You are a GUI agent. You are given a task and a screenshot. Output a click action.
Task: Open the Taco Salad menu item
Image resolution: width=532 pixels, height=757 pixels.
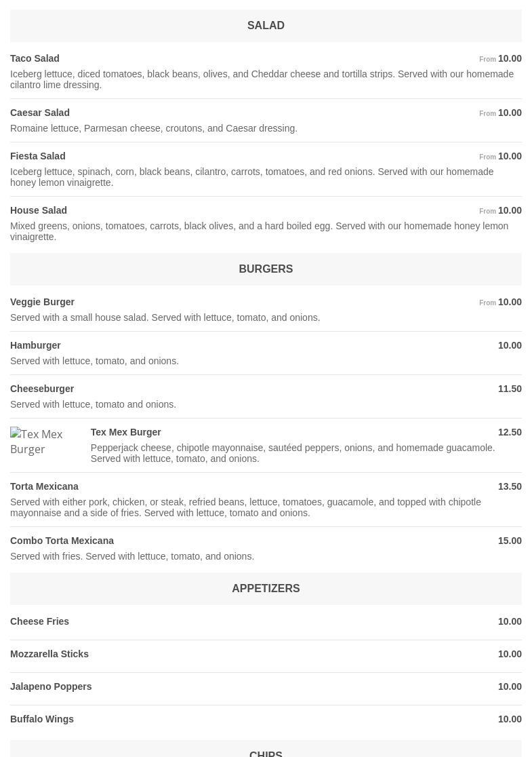pos(35,58)
